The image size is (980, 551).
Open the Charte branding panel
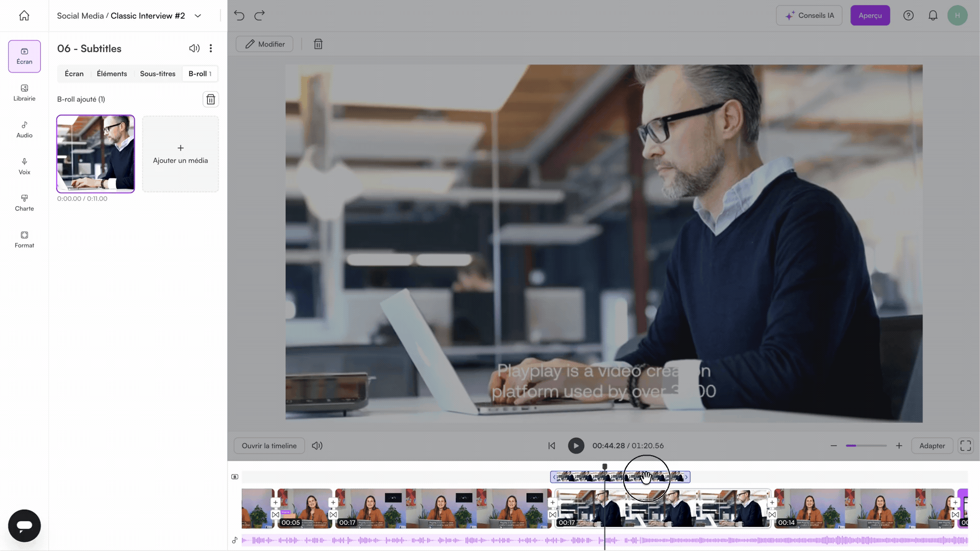click(24, 203)
